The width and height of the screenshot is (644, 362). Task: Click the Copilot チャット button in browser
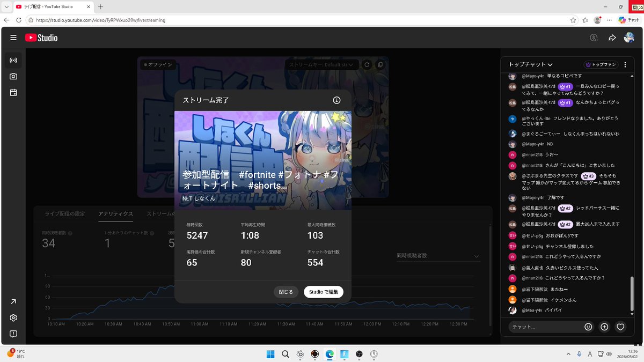pos(629,20)
